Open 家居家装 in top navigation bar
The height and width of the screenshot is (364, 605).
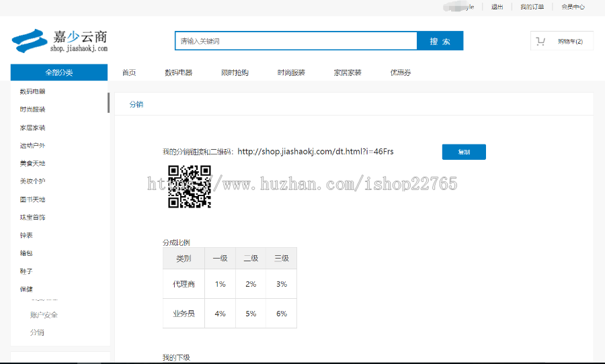(x=348, y=73)
